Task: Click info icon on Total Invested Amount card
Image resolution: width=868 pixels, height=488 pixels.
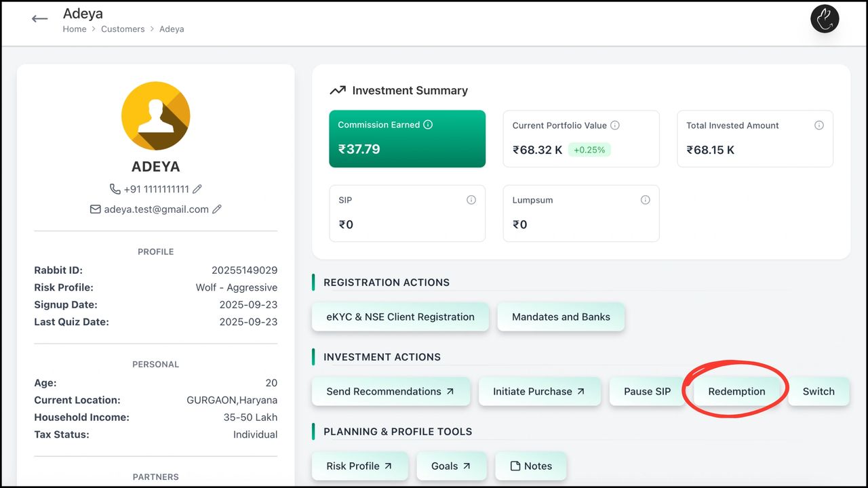Action: (819, 125)
